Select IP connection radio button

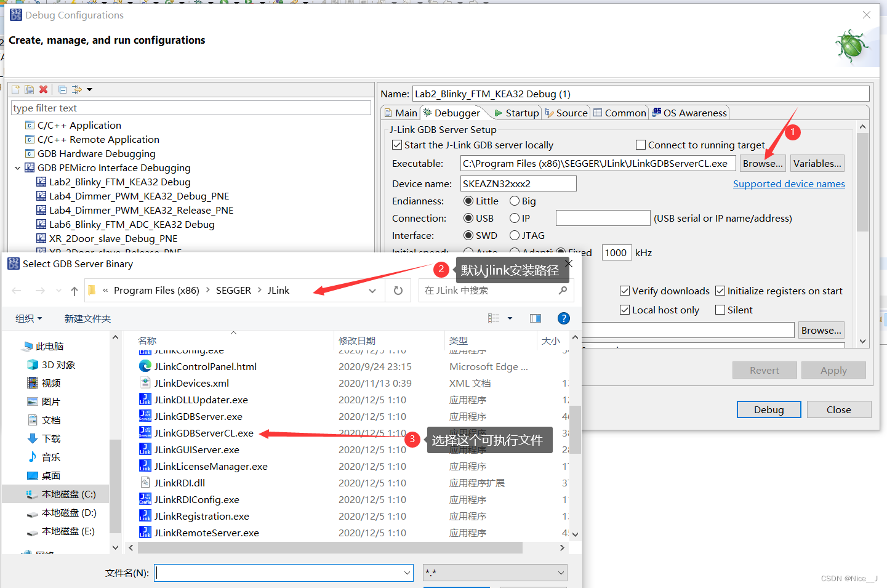click(515, 218)
